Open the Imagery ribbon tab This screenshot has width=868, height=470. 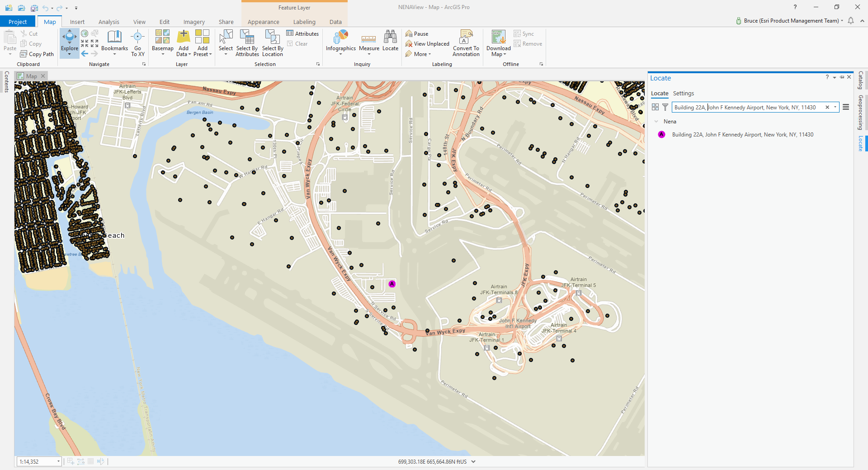[x=194, y=22]
